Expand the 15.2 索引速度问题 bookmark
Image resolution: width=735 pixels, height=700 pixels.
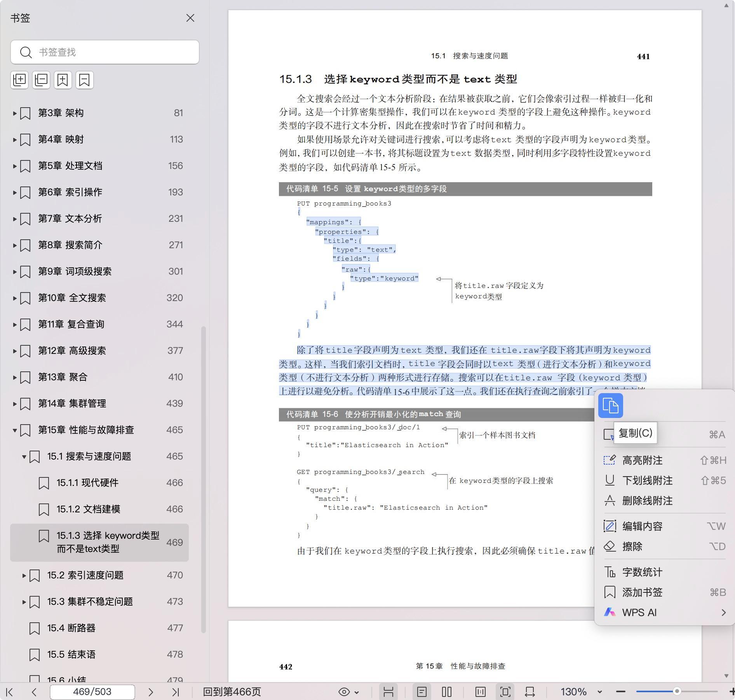[24, 575]
